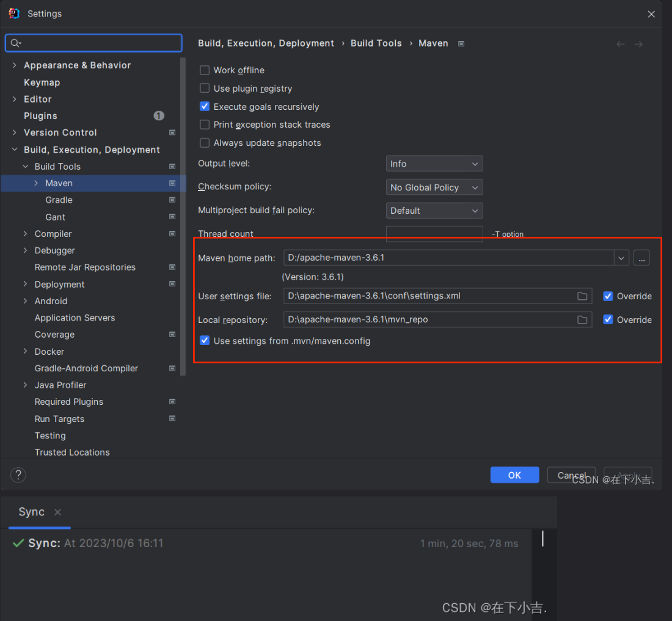The image size is (672, 621).
Task: Open help with the question mark icon
Action: coord(18,475)
